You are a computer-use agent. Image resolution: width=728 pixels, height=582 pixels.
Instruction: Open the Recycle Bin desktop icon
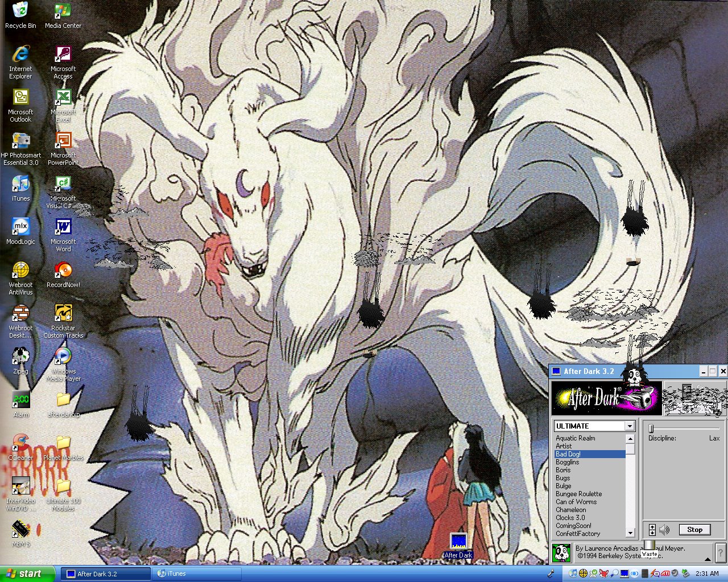pyautogui.click(x=20, y=15)
